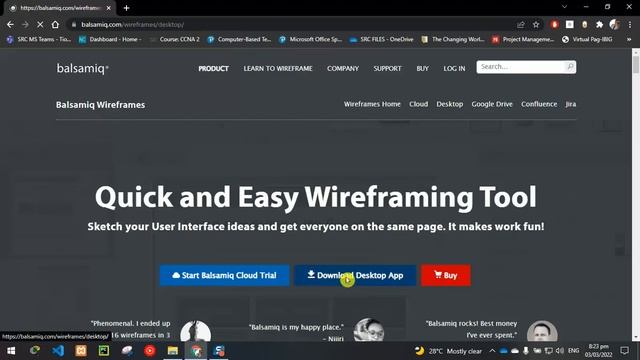Go back with the browser back arrow
This screenshot has width=640, height=360.
tap(10, 24)
